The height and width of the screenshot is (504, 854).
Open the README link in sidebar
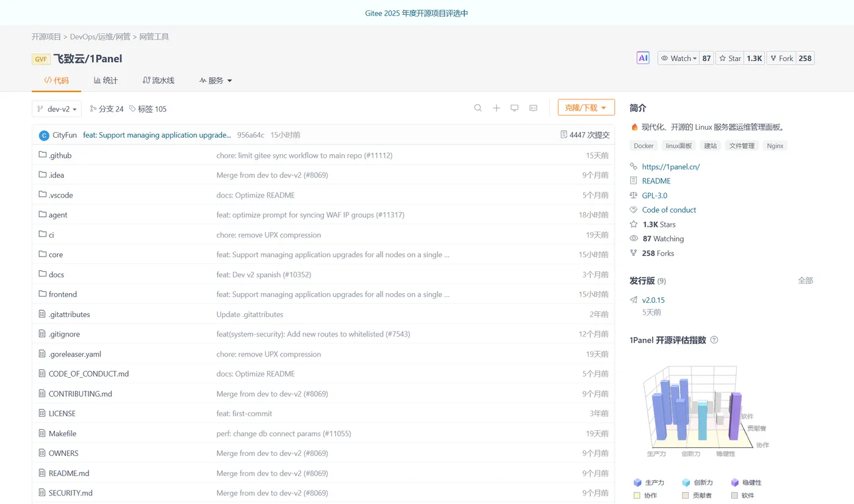point(656,181)
